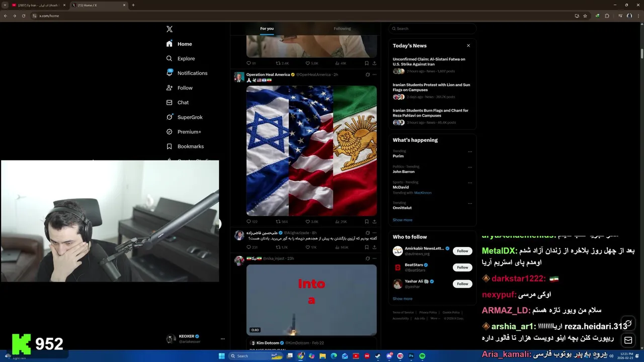Open Students Burn Flags news story

coord(432,117)
